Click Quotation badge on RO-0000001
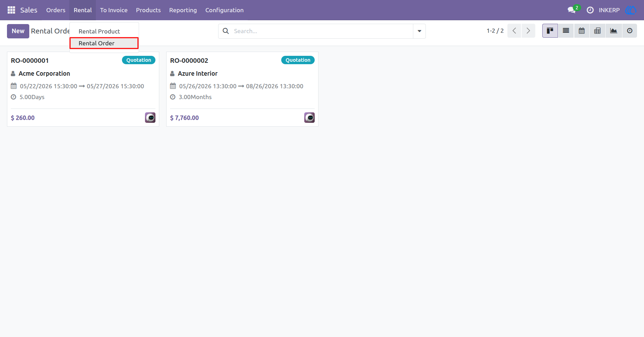The width and height of the screenshot is (644, 337). pyautogui.click(x=139, y=60)
